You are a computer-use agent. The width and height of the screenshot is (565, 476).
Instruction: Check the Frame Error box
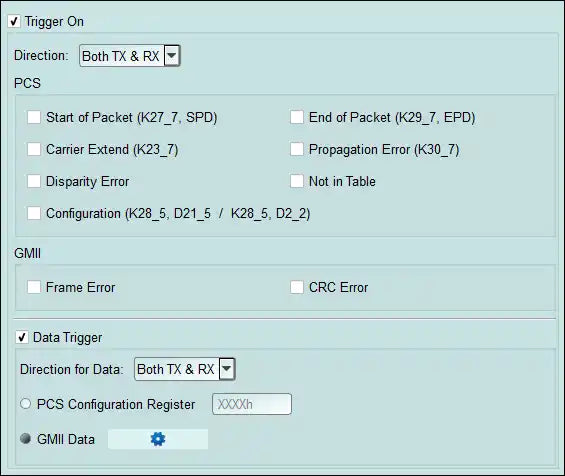pos(34,287)
